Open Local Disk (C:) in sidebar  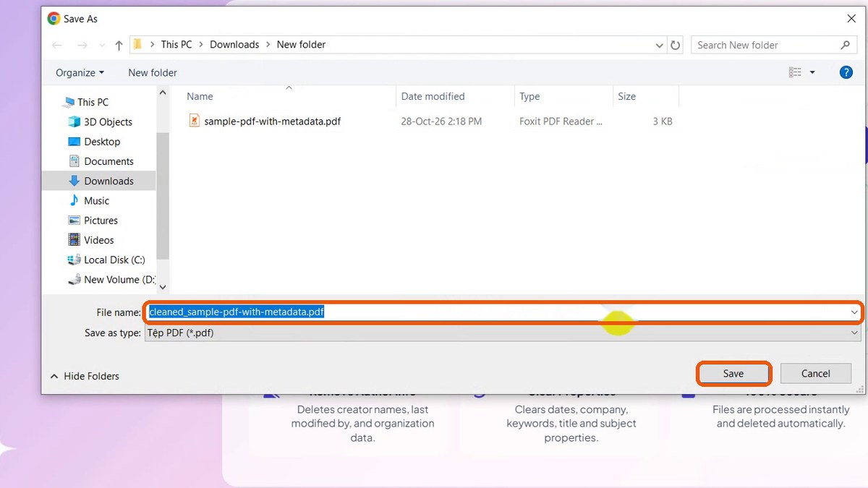tap(114, 260)
